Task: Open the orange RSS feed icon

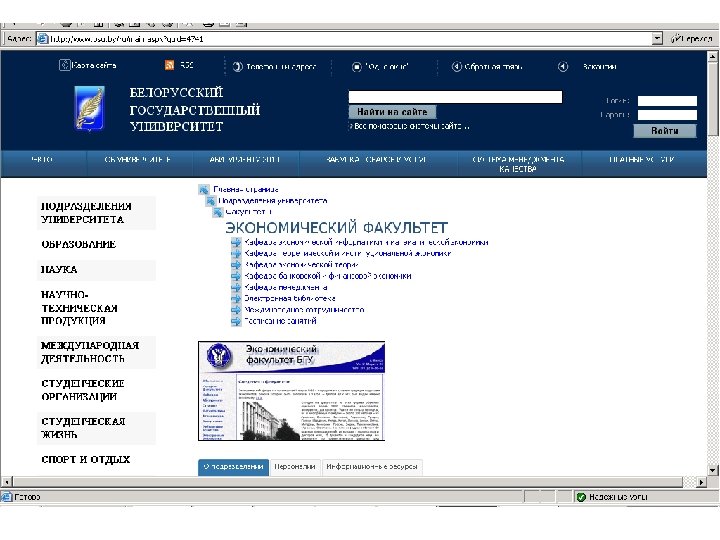Action: pyautogui.click(x=169, y=65)
